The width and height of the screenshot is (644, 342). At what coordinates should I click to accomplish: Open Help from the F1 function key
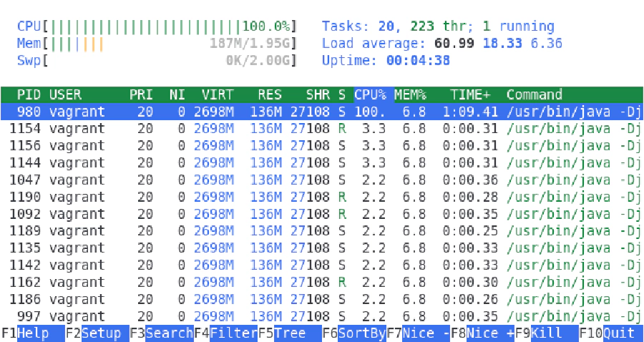33,333
